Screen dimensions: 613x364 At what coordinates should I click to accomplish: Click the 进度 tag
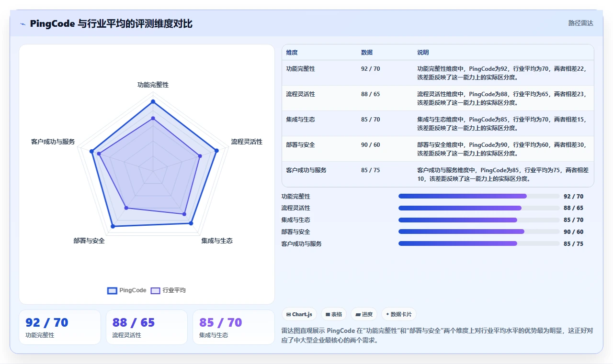[x=364, y=314]
